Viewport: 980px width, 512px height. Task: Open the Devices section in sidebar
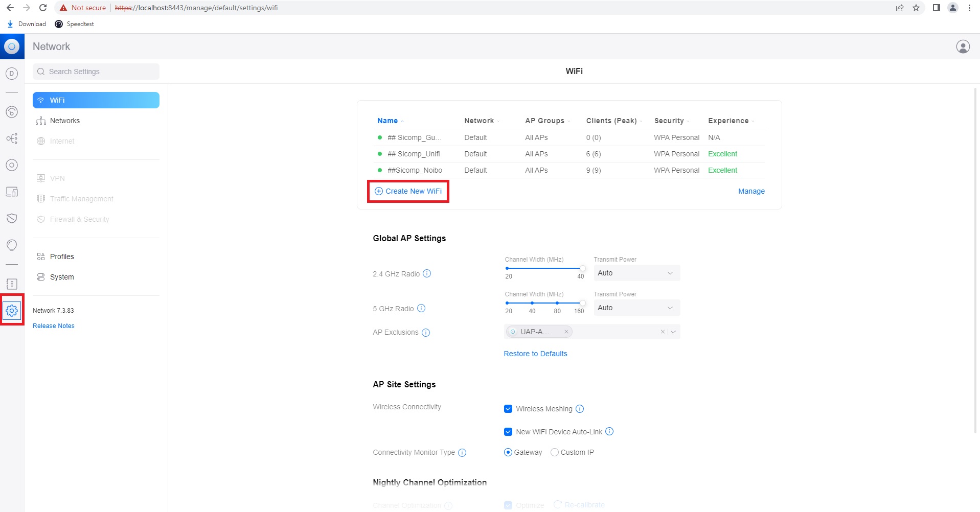(12, 165)
